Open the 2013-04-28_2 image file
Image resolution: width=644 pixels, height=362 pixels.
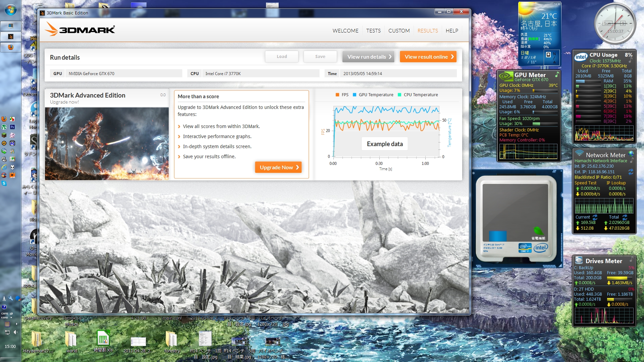[x=138, y=345]
